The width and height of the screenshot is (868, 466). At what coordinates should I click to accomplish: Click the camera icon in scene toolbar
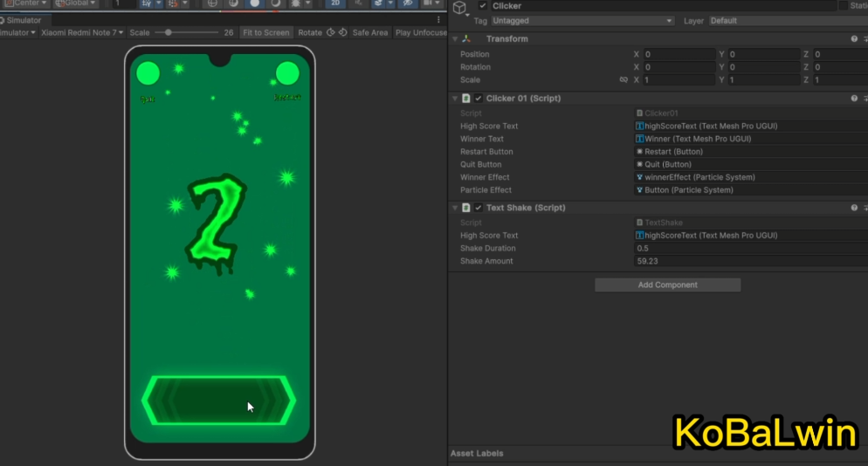tap(428, 3)
